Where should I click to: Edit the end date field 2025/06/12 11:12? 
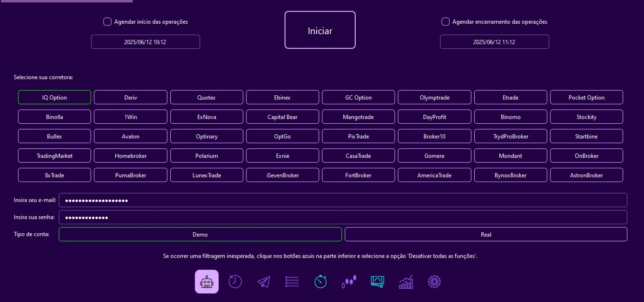(x=495, y=42)
